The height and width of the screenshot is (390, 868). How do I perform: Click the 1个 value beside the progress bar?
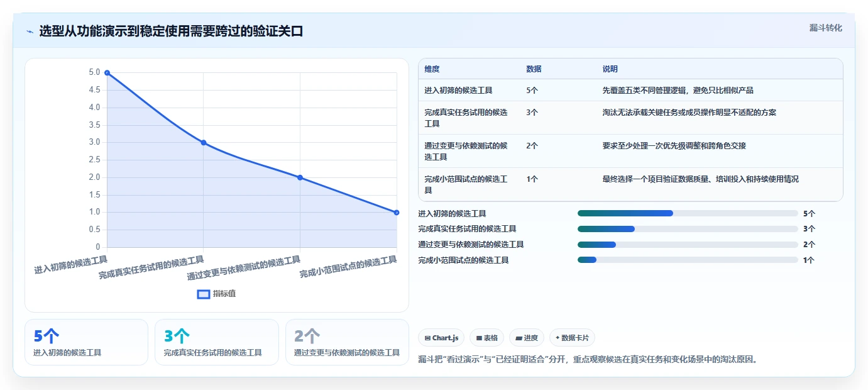[x=809, y=260]
